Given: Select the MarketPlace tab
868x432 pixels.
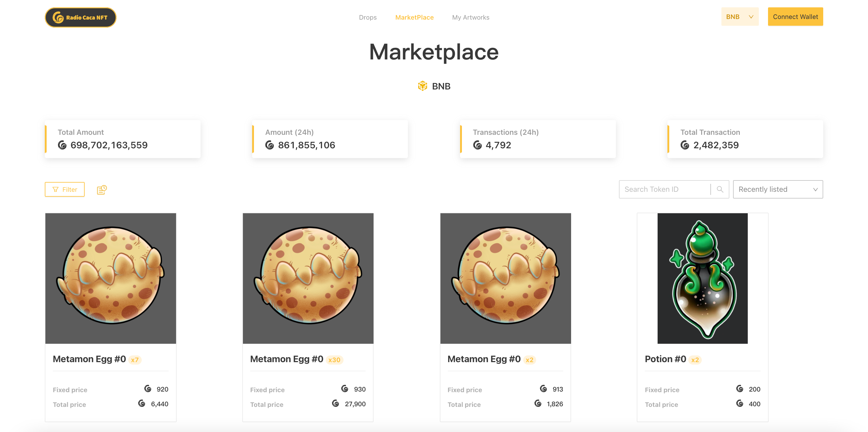Looking at the screenshot, I should point(414,17).
